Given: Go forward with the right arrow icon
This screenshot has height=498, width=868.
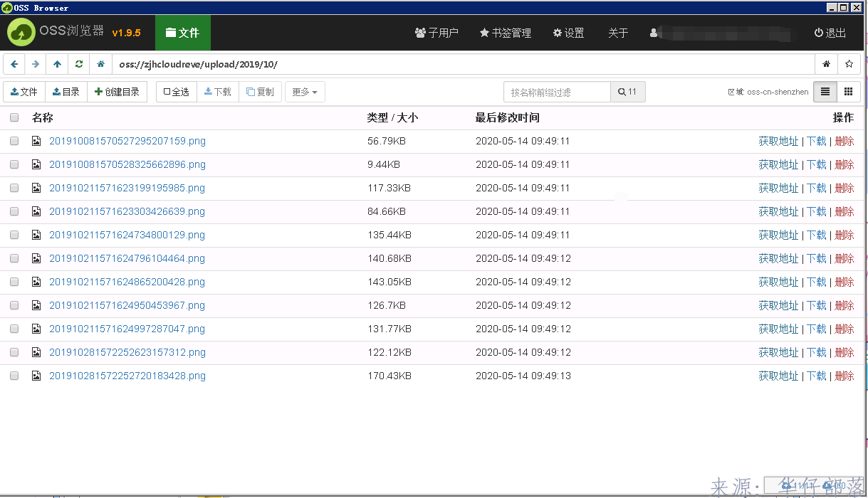Looking at the screenshot, I should tap(36, 64).
